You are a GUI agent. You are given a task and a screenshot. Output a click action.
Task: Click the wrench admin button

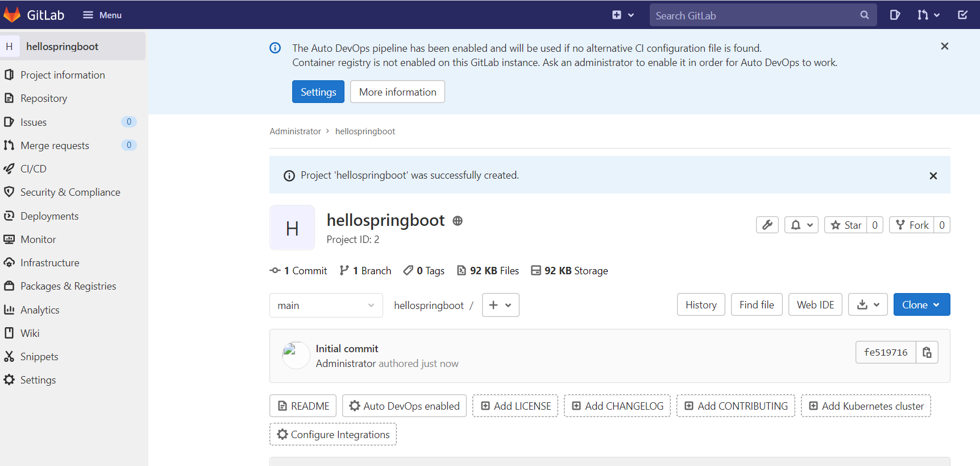click(x=767, y=225)
